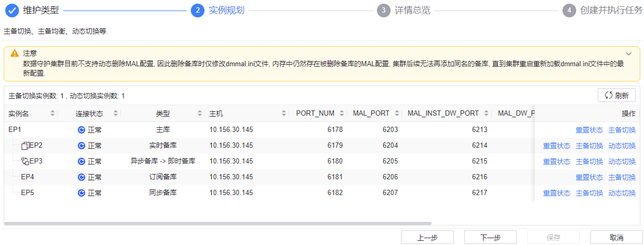This screenshot has height=245, width=644.
Task: Click MAL_INST_DW_PORT value 6215
Action: 479,161
